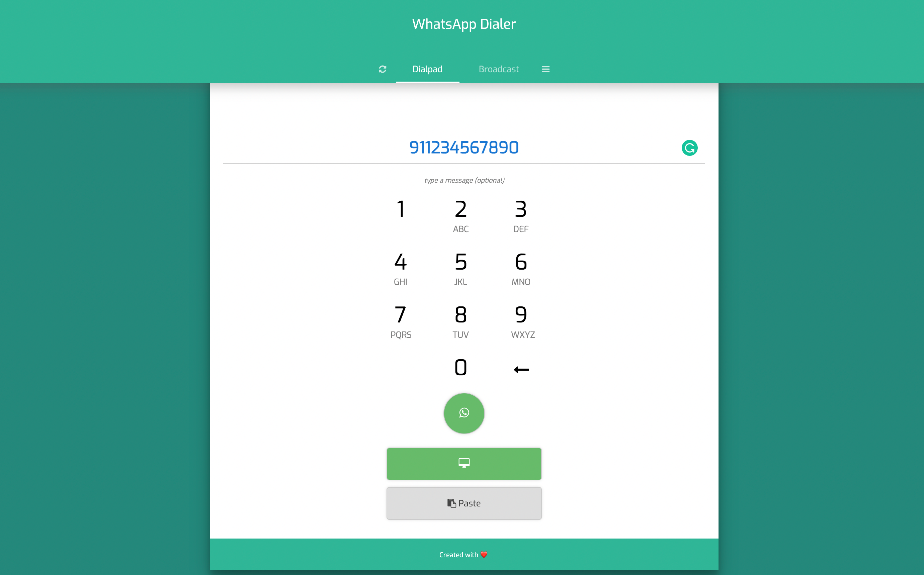Click the desktop/monitor icon in green button

464,463
